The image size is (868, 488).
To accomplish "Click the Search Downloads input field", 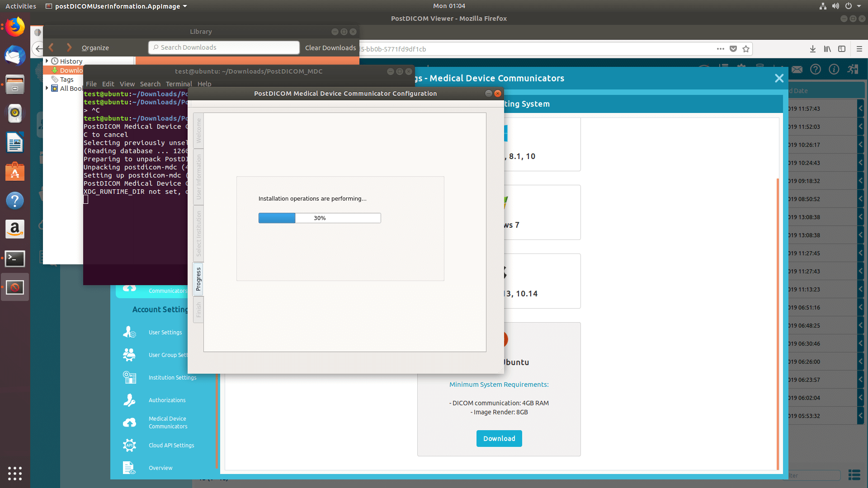I will (223, 47).
